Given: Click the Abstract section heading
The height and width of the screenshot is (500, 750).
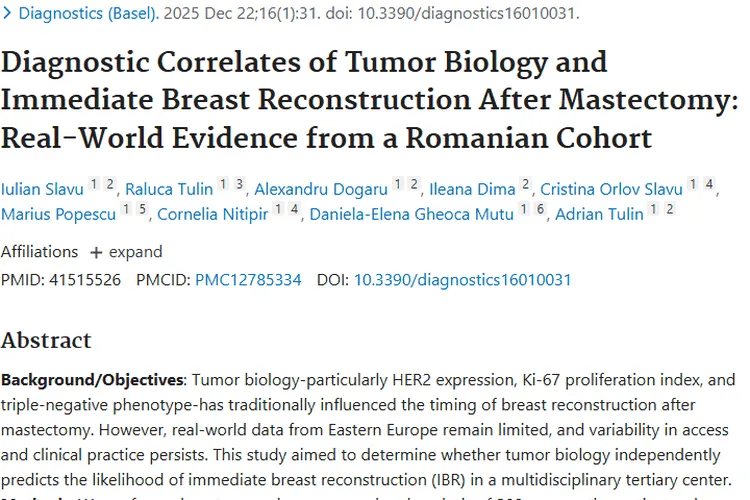Looking at the screenshot, I should click(x=46, y=340).
